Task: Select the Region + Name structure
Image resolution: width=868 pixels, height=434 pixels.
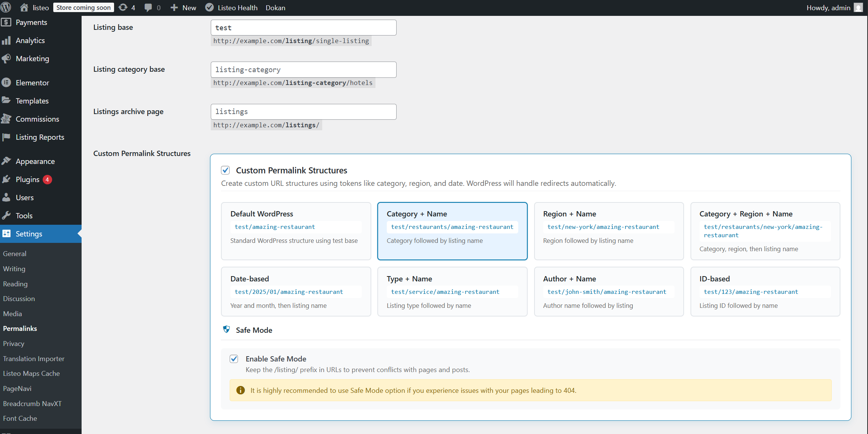Action: click(x=609, y=231)
